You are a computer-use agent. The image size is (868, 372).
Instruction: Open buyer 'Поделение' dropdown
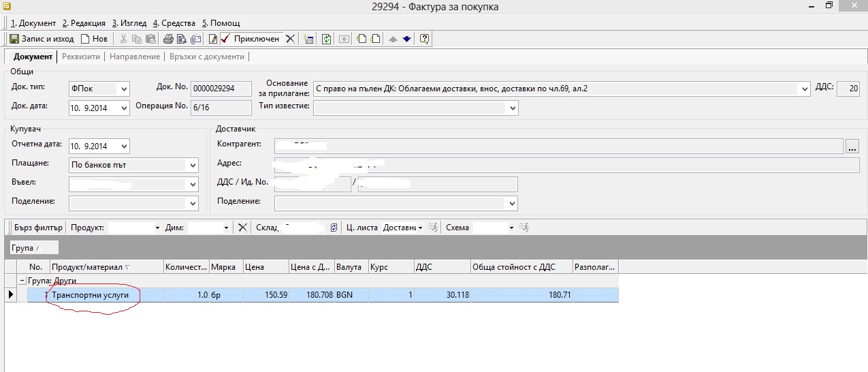point(193,204)
